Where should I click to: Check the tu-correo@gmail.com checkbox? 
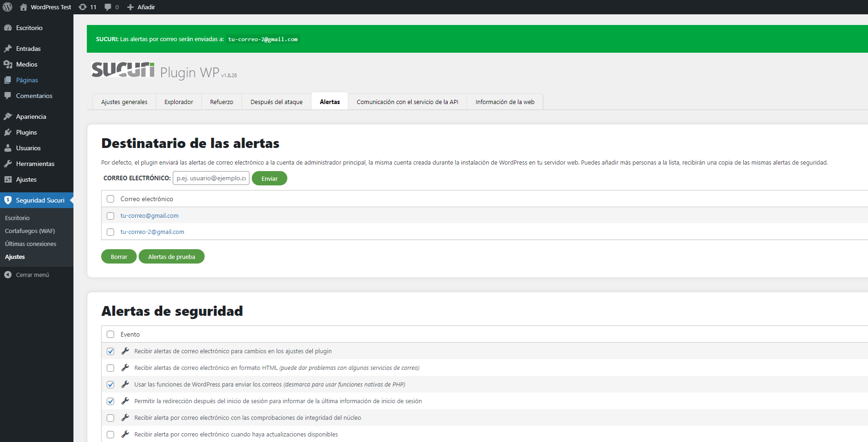coord(110,216)
